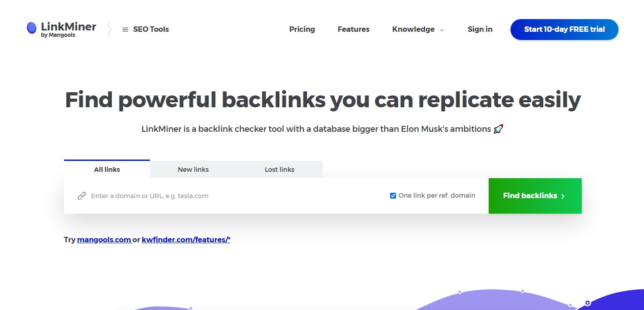The height and width of the screenshot is (310, 644).
Task: Try the kwfinder.com/features/* example link
Action: point(186,240)
